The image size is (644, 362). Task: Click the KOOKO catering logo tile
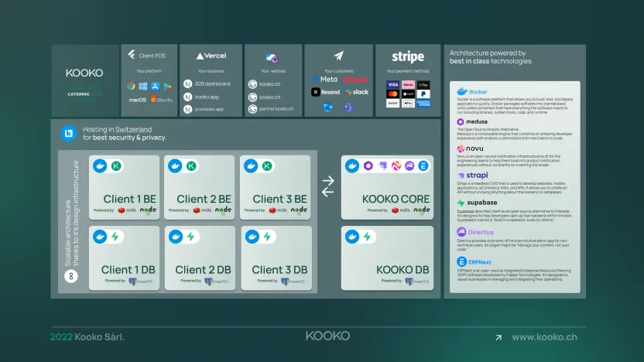(x=85, y=80)
